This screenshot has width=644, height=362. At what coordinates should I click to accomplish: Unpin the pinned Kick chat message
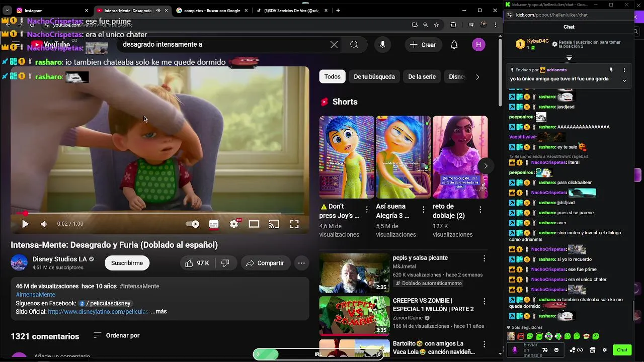point(611,70)
